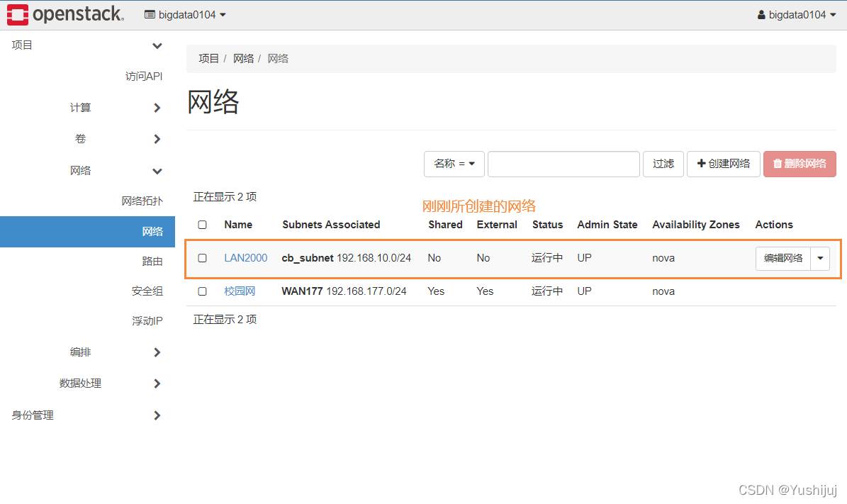Go to 项目 in the breadcrumb
The width and height of the screenshot is (847, 504).
(208, 58)
